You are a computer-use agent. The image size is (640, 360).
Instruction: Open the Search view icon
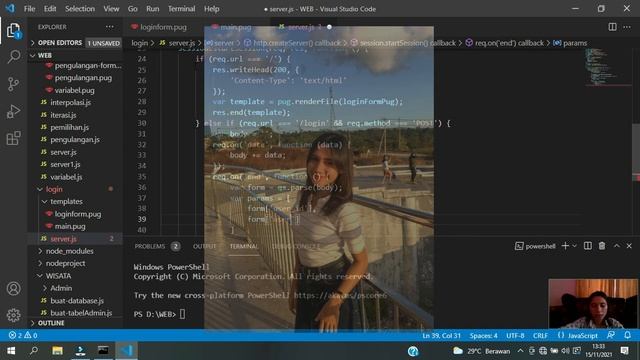coord(14,56)
